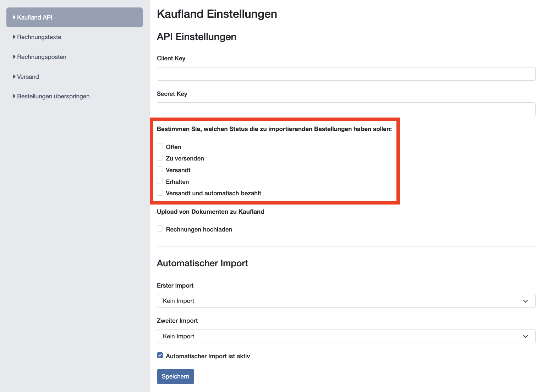Click into the Secret Key field

346,109
